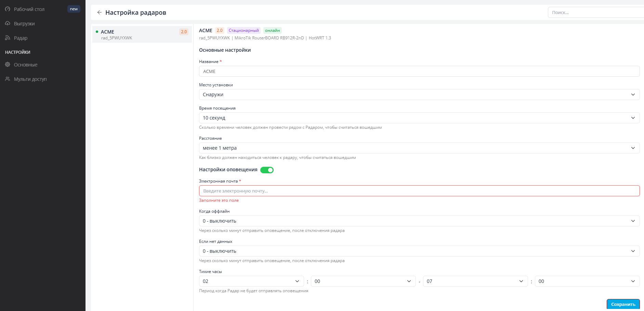Click the НАСТРОЙКИ sidebar section header

coord(18,52)
